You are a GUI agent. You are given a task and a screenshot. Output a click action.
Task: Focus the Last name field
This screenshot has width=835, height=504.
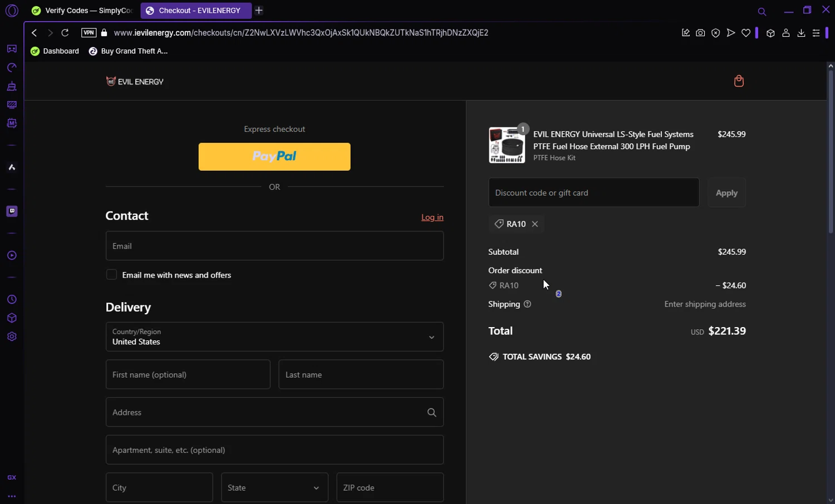(361, 374)
